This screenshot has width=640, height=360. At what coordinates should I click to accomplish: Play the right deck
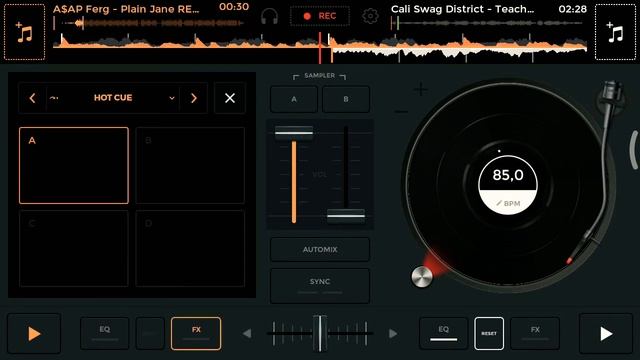606,334
